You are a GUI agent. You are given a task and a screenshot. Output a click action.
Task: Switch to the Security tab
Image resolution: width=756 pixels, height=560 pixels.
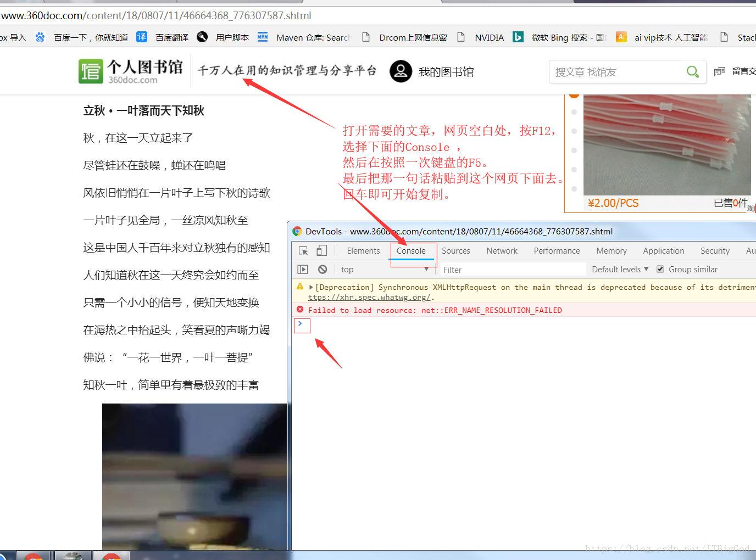pyautogui.click(x=715, y=251)
